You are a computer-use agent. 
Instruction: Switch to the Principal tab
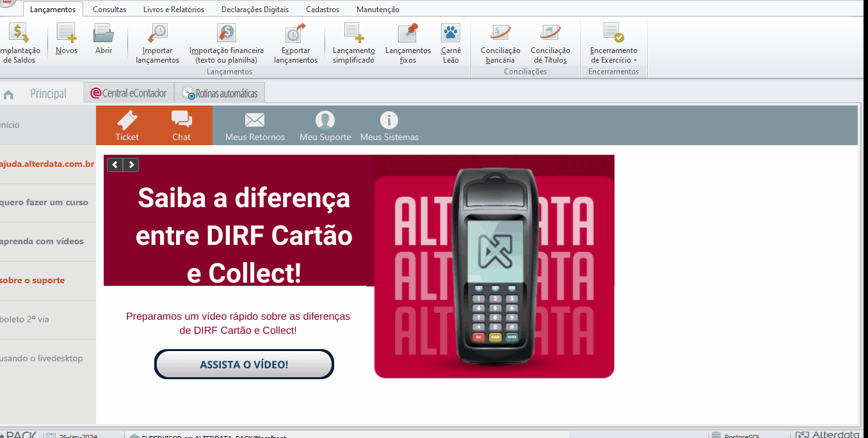(x=42, y=93)
